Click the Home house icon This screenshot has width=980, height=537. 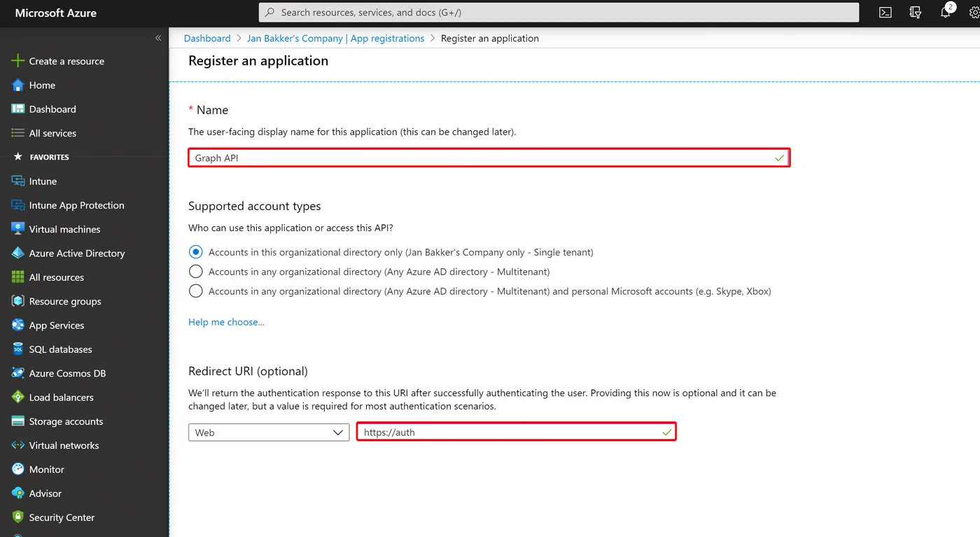point(17,85)
